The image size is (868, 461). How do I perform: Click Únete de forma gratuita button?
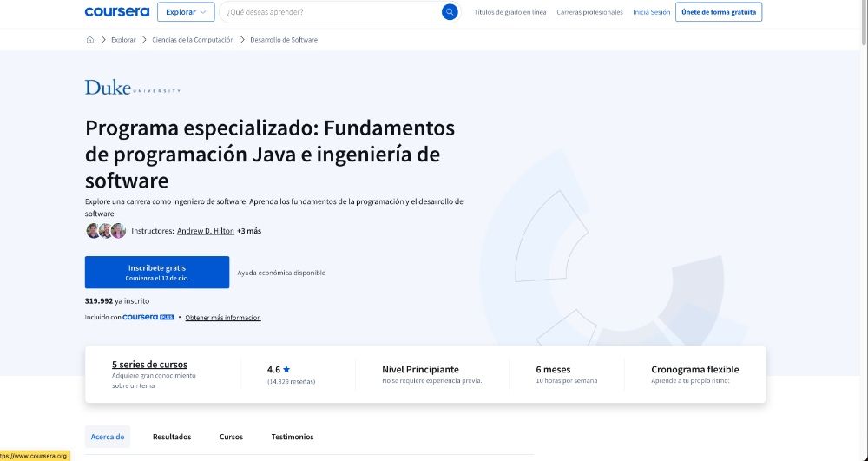pos(719,12)
